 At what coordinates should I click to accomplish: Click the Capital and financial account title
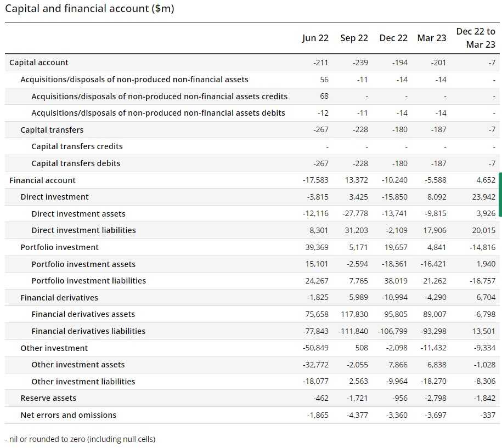(89, 9)
